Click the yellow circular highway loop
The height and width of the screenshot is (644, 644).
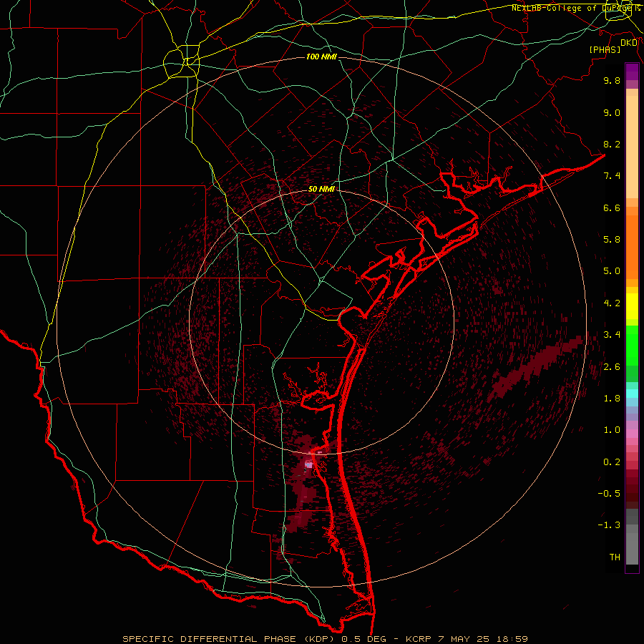[x=181, y=63]
